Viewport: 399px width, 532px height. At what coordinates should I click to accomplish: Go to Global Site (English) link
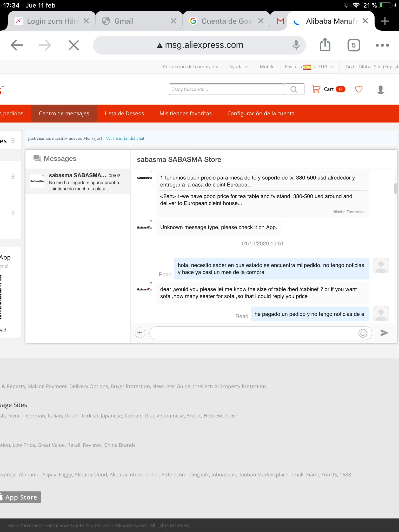click(372, 67)
